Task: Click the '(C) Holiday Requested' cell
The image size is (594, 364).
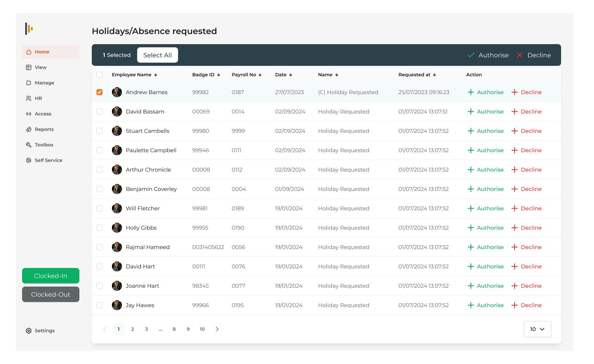Action: point(348,92)
